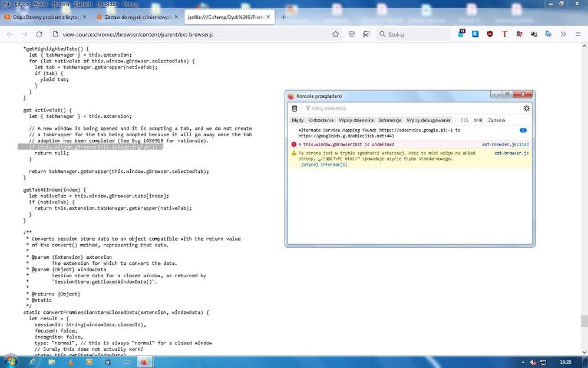Reload the page with the refresh icon
Viewport: 588px width, 368px height.
pos(39,34)
